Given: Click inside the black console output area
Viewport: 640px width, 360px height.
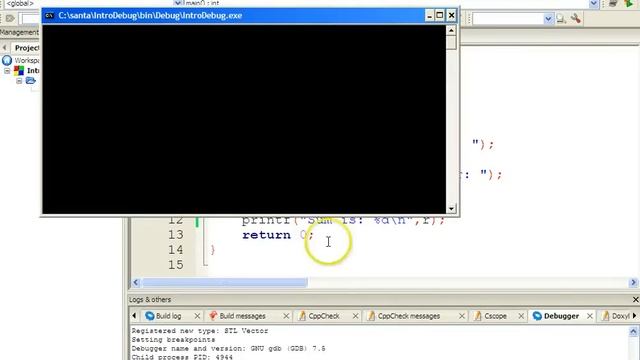Looking at the screenshot, I should click(x=244, y=119).
